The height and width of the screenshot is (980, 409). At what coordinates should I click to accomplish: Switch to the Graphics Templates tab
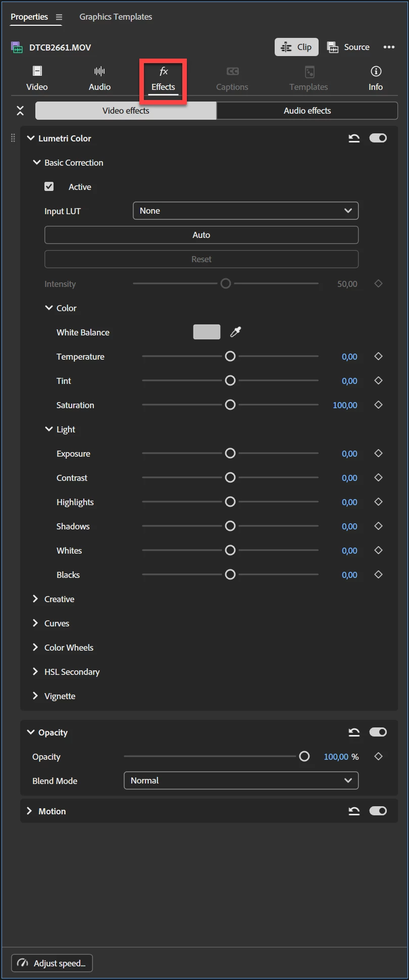[116, 17]
